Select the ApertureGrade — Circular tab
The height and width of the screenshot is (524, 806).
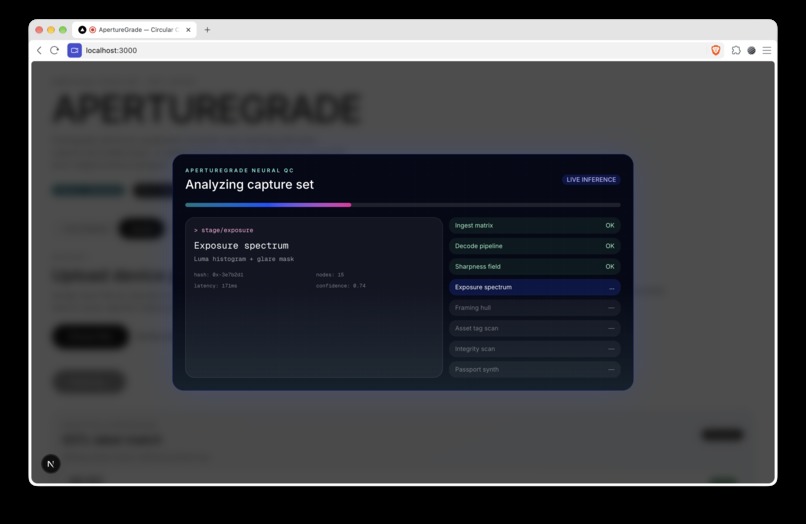(135, 30)
